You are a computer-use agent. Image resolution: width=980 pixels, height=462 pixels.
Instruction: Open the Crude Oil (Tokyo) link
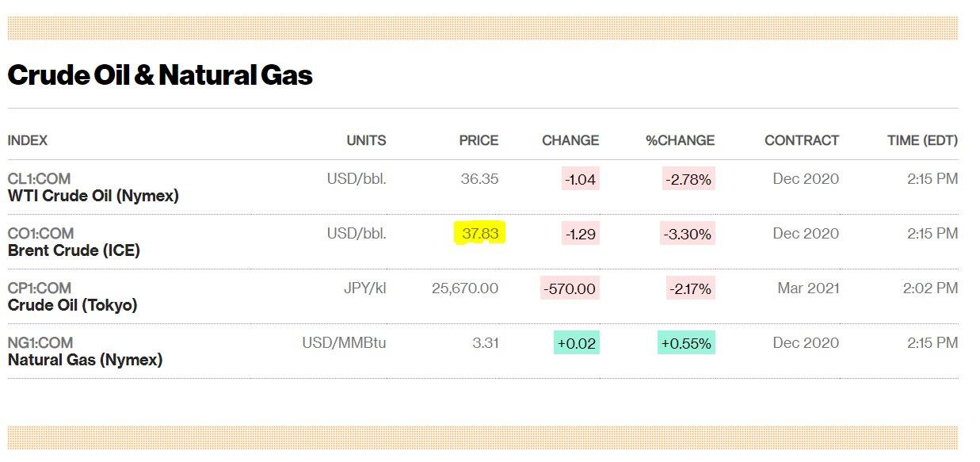coord(72,305)
